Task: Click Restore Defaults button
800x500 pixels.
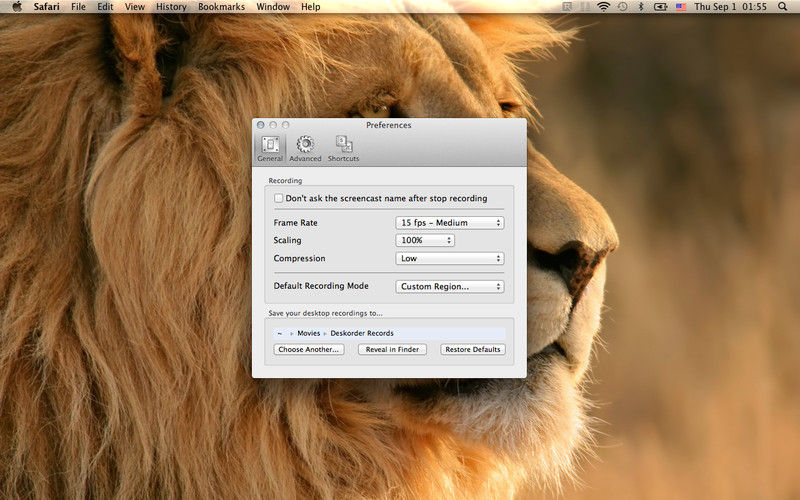Action: point(473,349)
